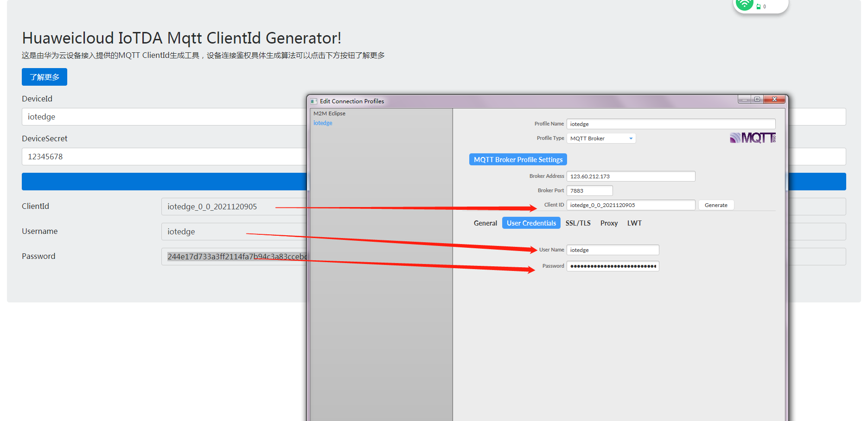This screenshot has width=868, height=421.
Task: Switch to the User Credentials tab
Action: 531,223
